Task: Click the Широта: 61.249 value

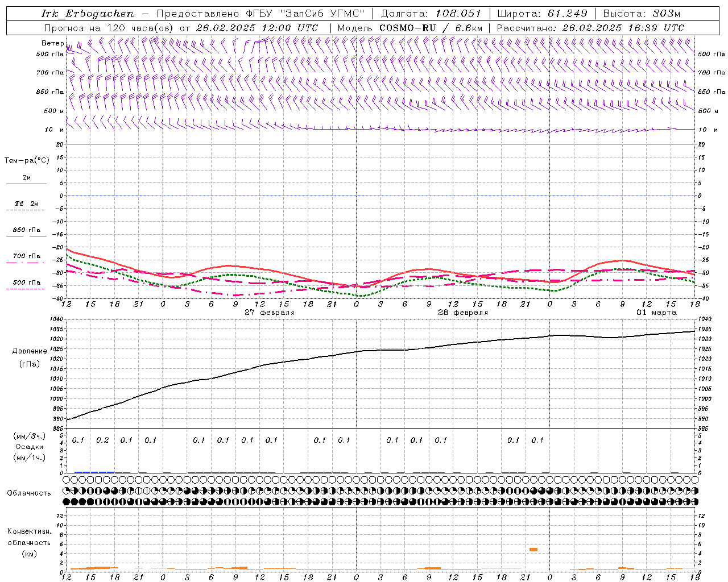Action: coord(543,14)
